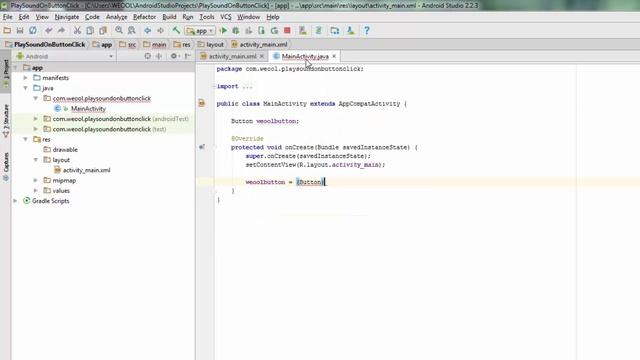Image resolution: width=640 pixels, height=360 pixels.
Task: Expand the values folder
Action: coord(36,191)
